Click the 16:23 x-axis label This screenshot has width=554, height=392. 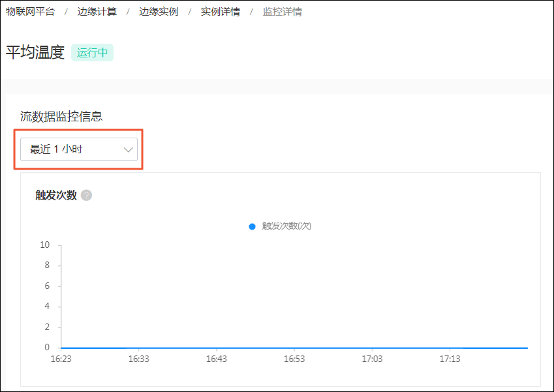pyautogui.click(x=61, y=359)
